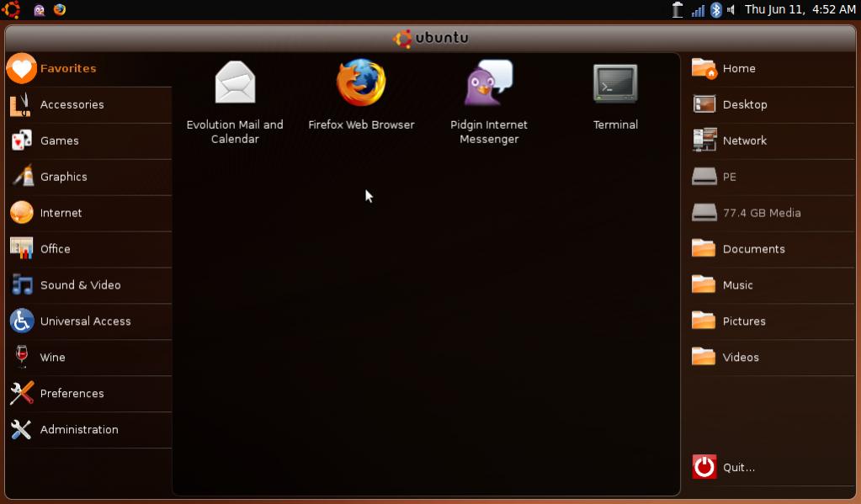Open the 77.4 GB Media drive icon

[704, 213]
